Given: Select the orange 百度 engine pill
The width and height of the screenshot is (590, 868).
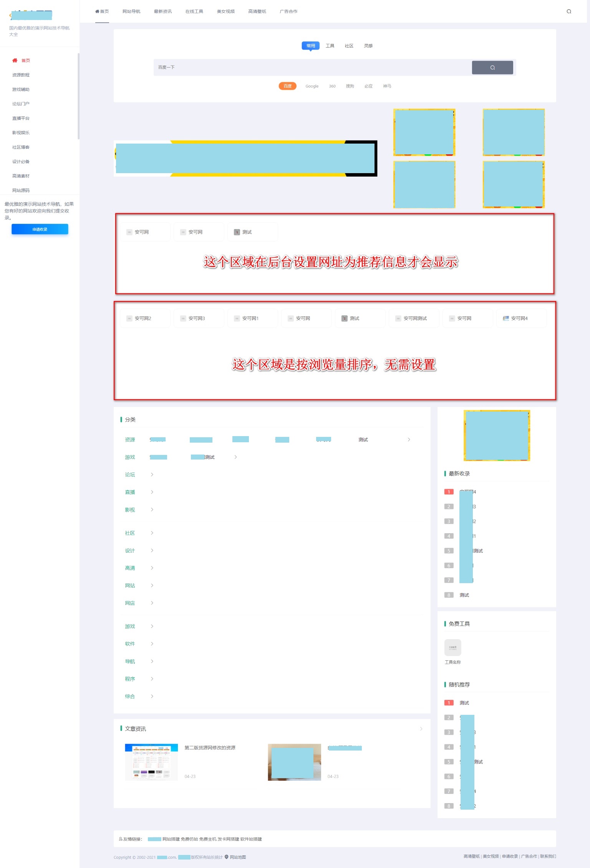Looking at the screenshot, I should [x=288, y=86].
